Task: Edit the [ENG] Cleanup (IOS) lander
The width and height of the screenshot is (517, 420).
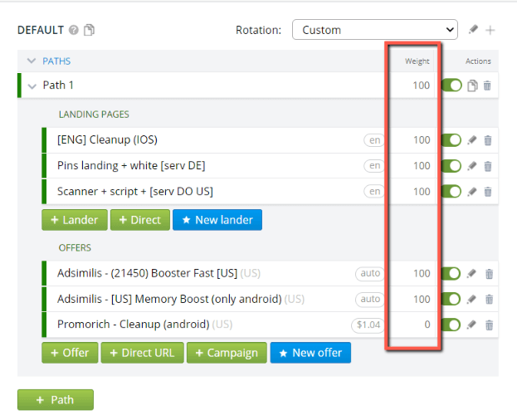Action: click(472, 140)
